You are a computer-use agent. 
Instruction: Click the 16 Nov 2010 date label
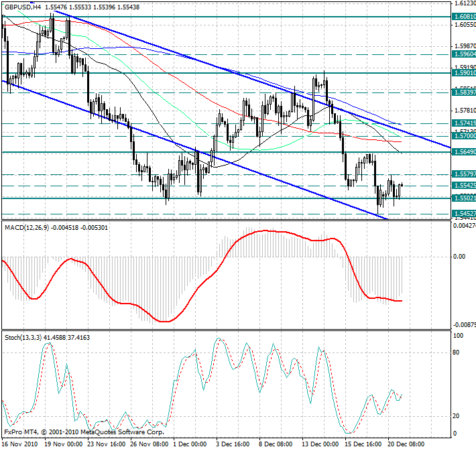(x=19, y=444)
